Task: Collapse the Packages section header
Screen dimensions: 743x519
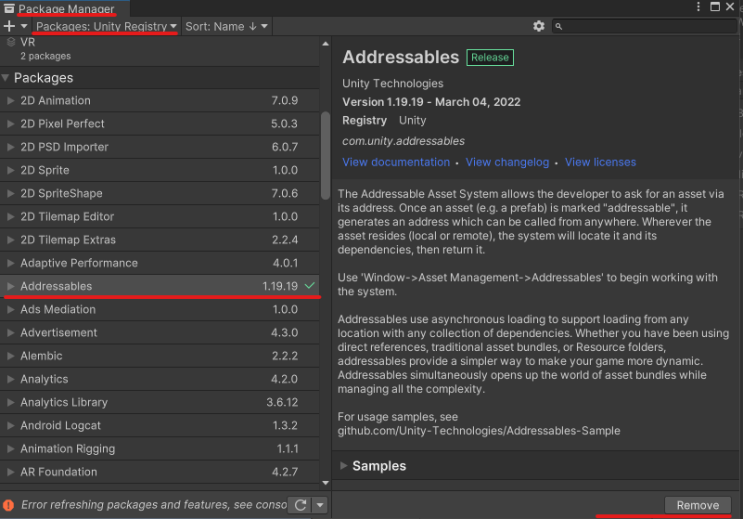Action: (x=6, y=78)
